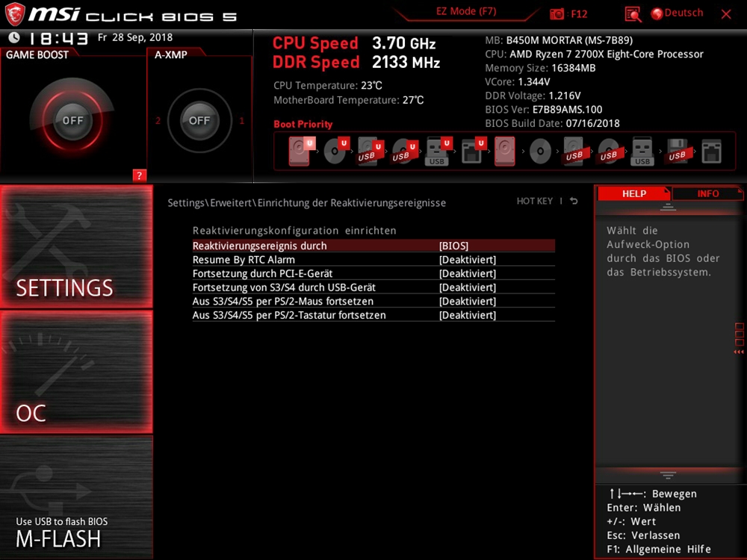Switch to the HELP tab
Image resolution: width=747 pixels, height=560 pixels.
pos(633,193)
